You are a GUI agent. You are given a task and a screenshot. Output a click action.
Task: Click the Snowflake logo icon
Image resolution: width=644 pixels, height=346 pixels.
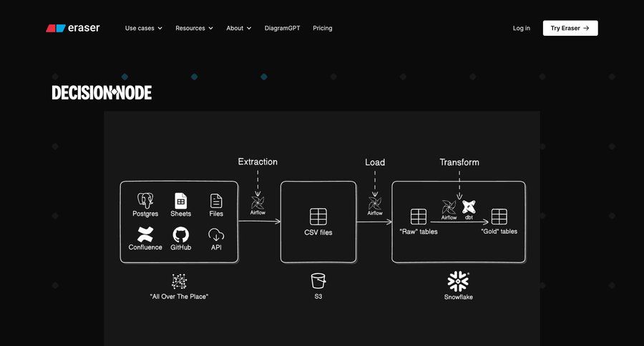pos(458,281)
